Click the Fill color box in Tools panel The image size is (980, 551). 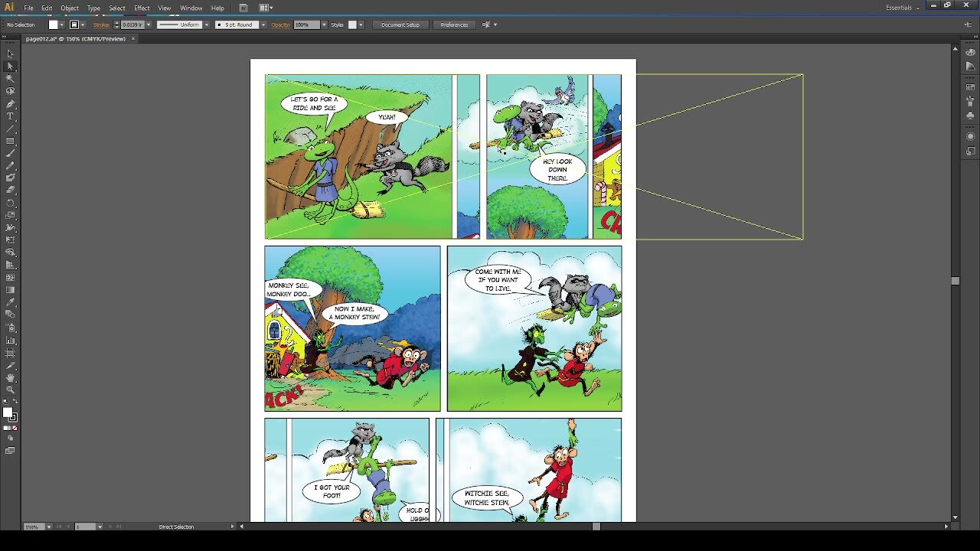tap(8, 413)
